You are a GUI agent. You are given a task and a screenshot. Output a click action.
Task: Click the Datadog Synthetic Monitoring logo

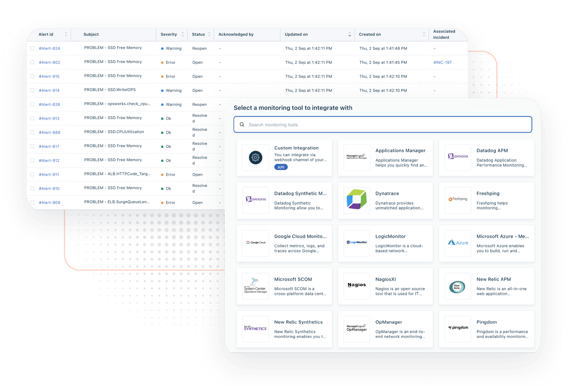pos(255,199)
